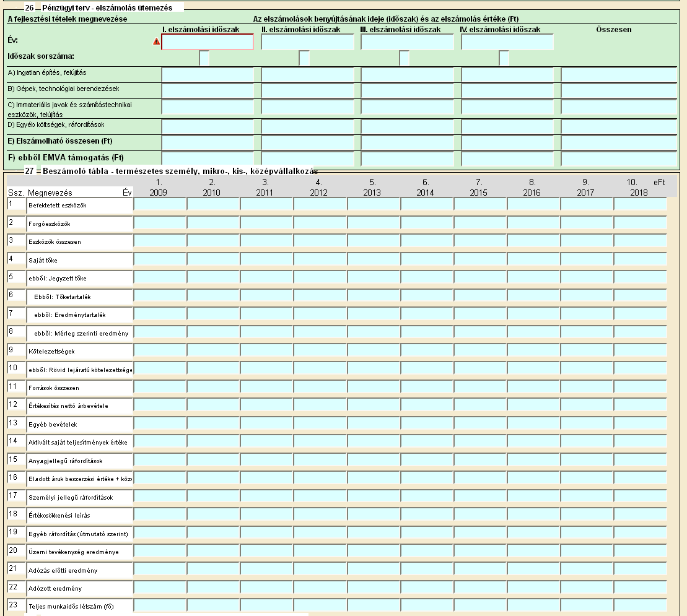687x616 pixels.
Task: Click Forgóeszközök cell for 2010
Action: (x=213, y=223)
